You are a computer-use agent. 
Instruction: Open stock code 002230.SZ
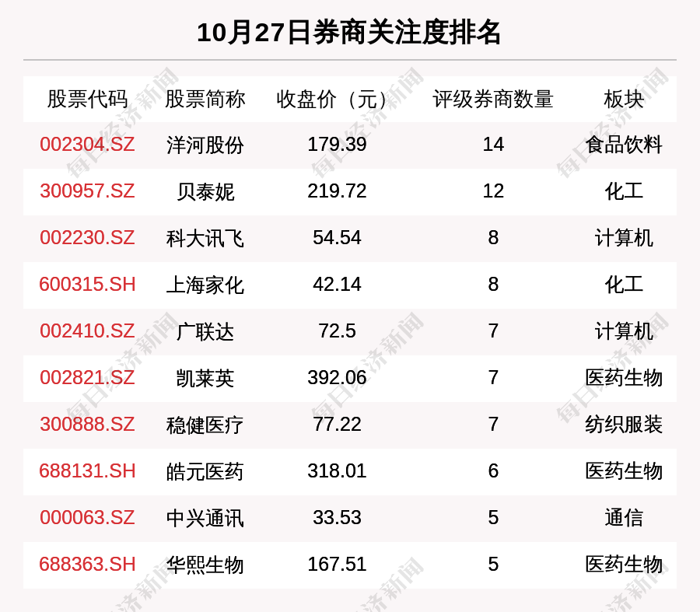coord(87,237)
